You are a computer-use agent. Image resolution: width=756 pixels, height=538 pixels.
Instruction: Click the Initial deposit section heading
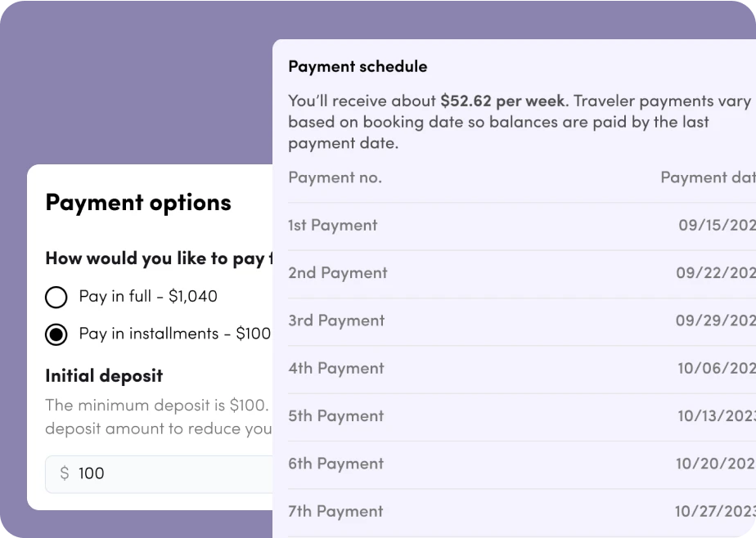[104, 375]
